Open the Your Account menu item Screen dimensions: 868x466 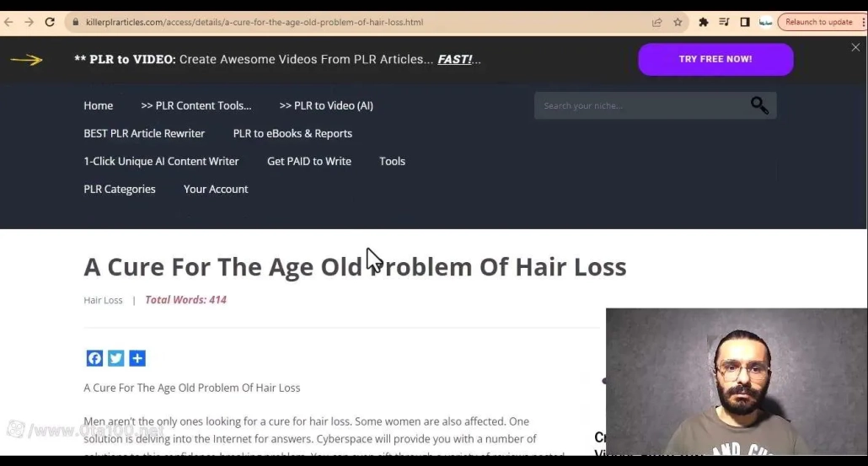[x=216, y=189]
